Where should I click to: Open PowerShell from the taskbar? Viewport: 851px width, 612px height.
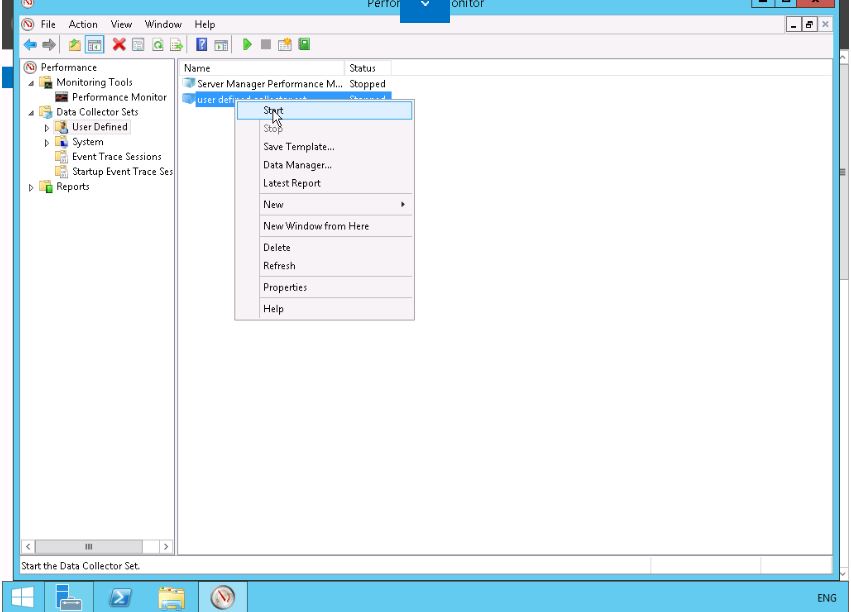[121, 598]
